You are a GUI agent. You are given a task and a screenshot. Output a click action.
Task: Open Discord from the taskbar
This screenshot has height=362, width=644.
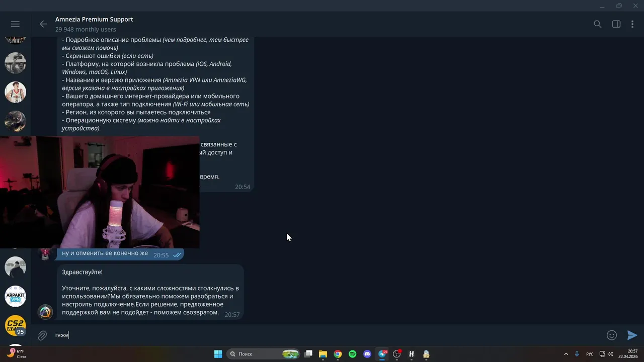click(367, 354)
